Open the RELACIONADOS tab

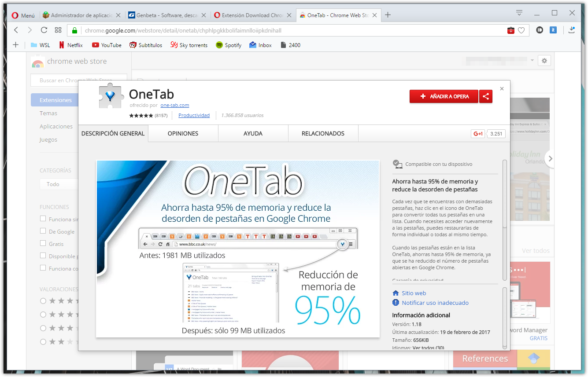point(323,133)
